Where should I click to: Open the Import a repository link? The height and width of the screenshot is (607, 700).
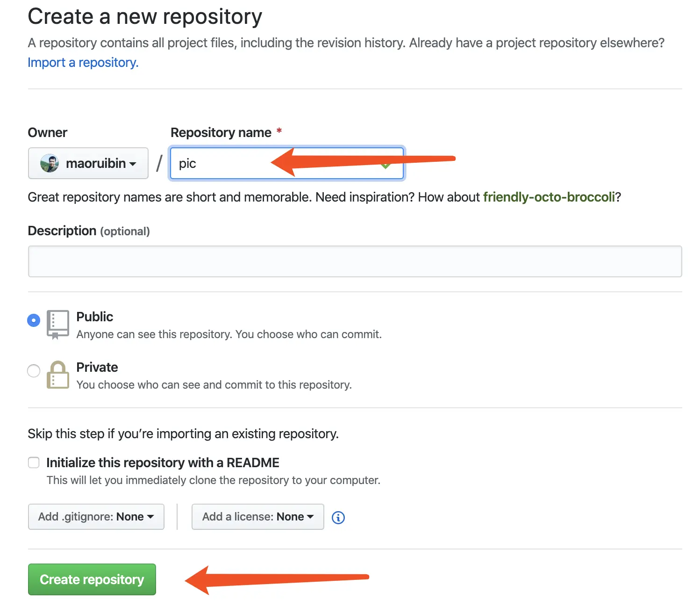83,63
